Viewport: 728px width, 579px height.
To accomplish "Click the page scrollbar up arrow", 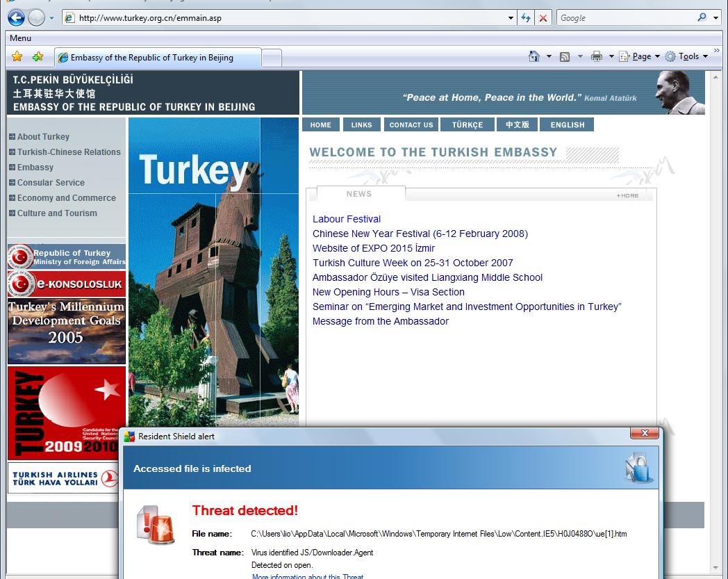I will click(x=715, y=76).
